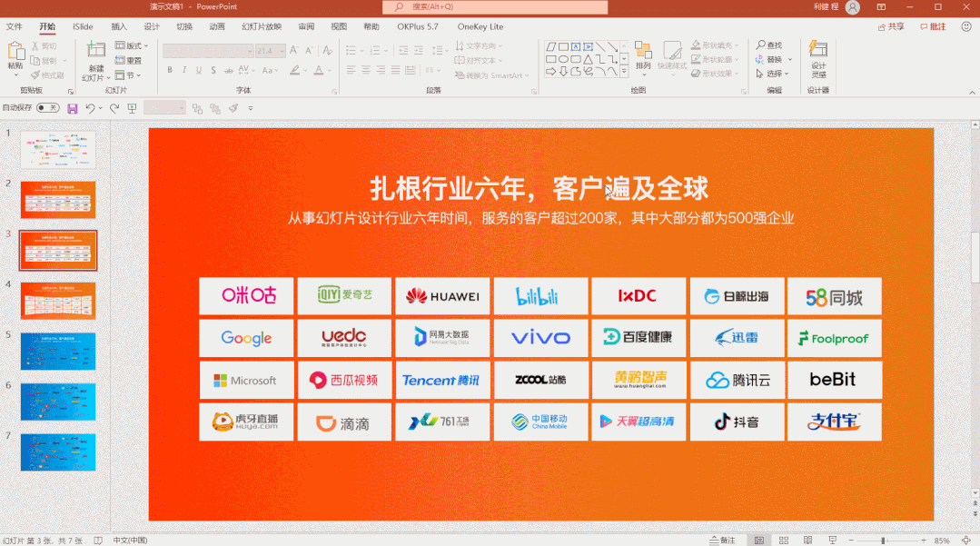Toggle the AutoSave (自动保存) switch
This screenshot has height=546, width=980.
pyautogui.click(x=47, y=107)
